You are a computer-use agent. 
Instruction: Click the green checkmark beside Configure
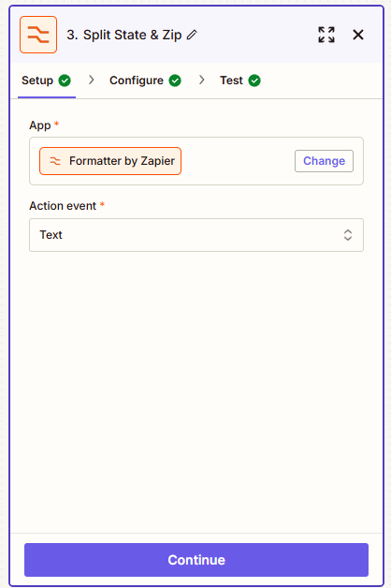click(175, 81)
